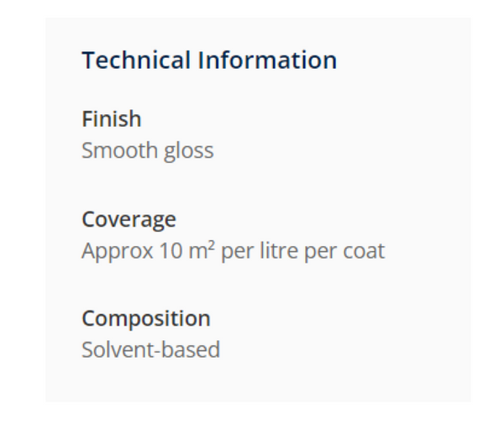
Task: Select the Smooth gloss value text
Action: point(147,151)
